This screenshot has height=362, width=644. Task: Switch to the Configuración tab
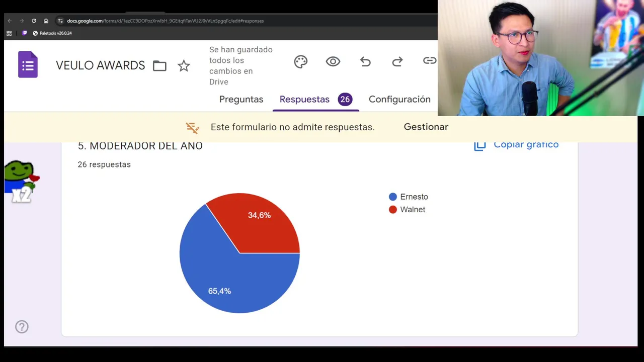pyautogui.click(x=399, y=100)
